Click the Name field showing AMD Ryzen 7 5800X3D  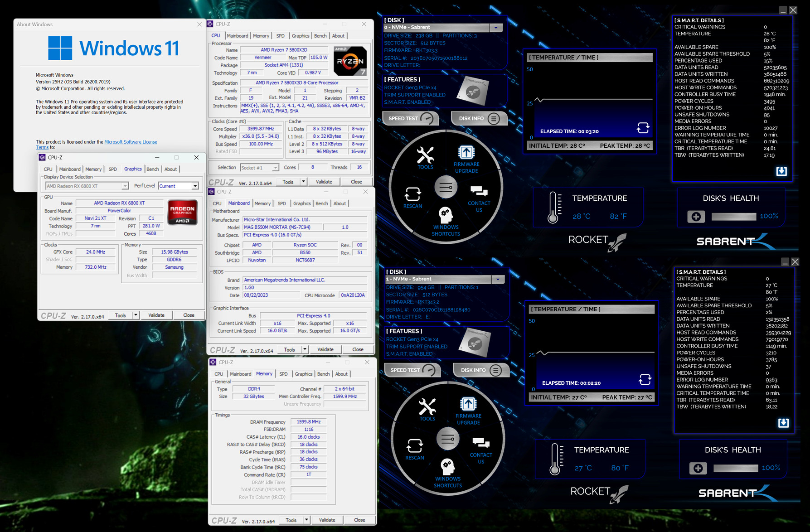point(284,50)
